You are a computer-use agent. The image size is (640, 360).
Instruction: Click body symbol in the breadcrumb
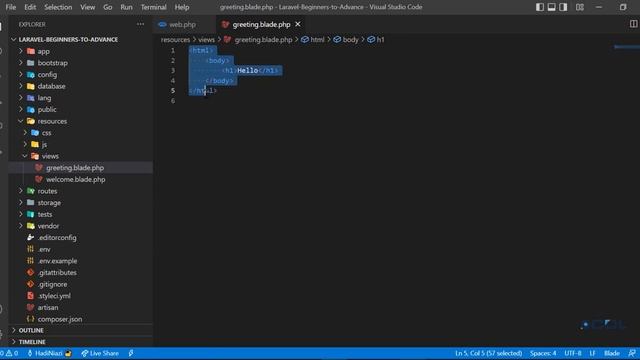coord(346,40)
